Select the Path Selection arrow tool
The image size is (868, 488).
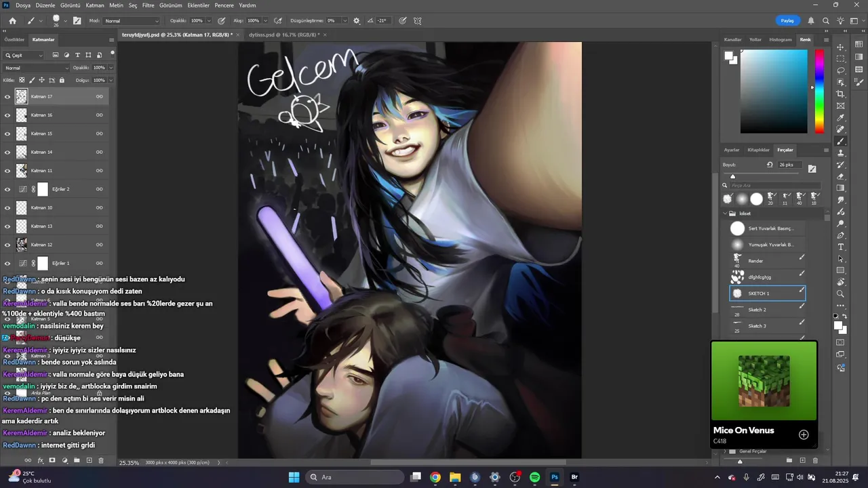pos(841,259)
